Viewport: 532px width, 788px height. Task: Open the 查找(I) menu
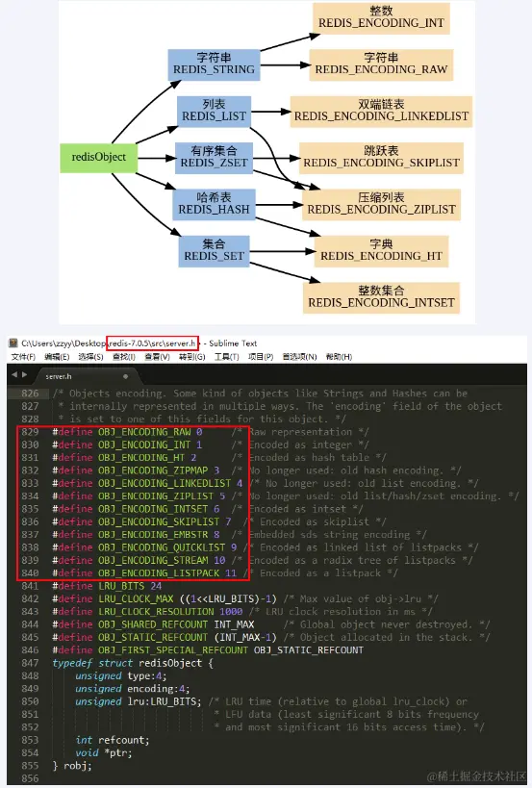tap(123, 357)
